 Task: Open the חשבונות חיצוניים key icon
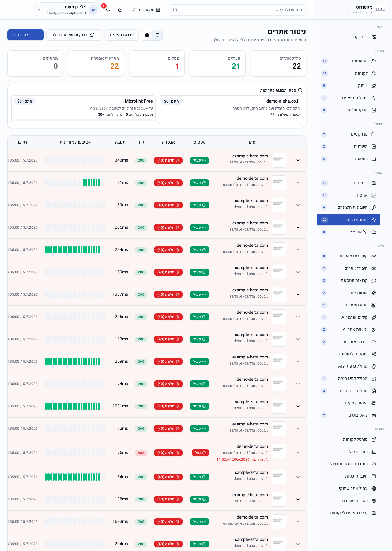[374, 208]
